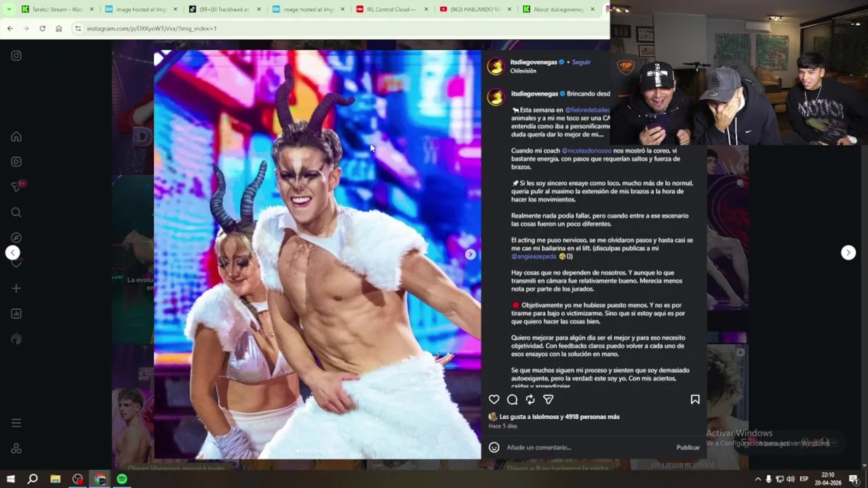Image resolution: width=868 pixels, height=488 pixels.
Task: Like the post with heart icon
Action: [x=494, y=400]
